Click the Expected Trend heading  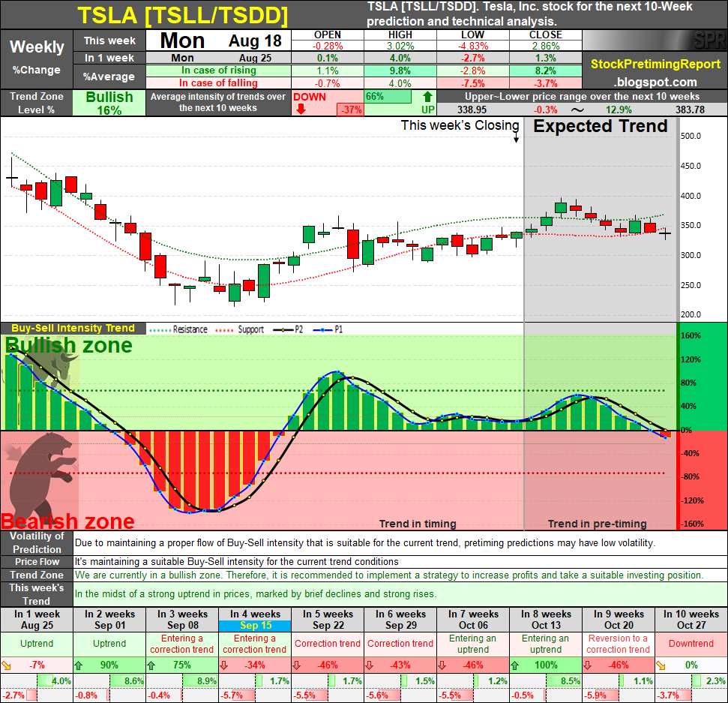tap(600, 126)
